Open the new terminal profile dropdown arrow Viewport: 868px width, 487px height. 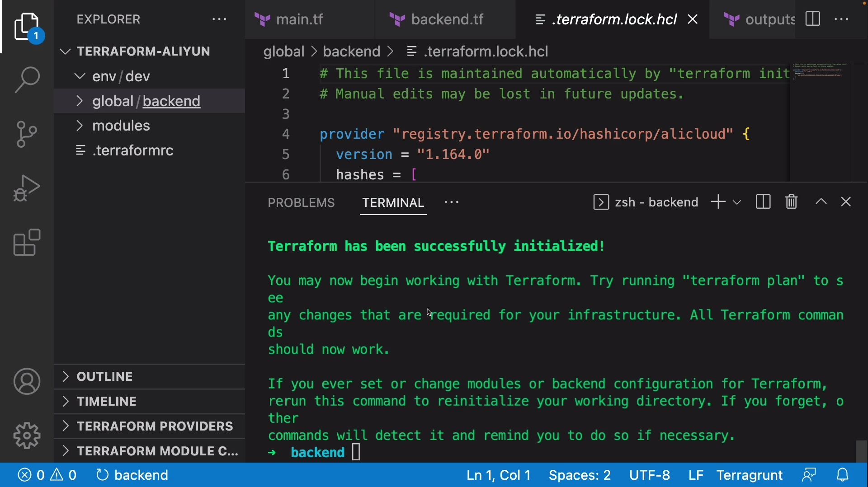737,202
